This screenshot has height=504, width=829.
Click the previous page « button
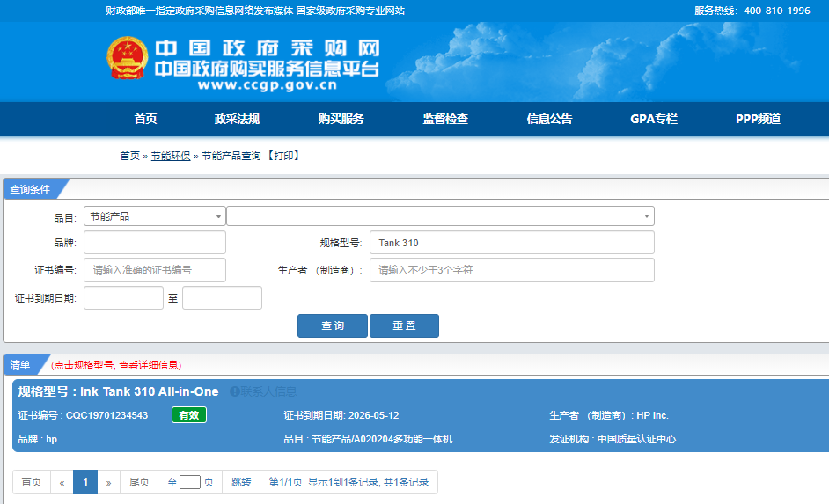(62, 482)
